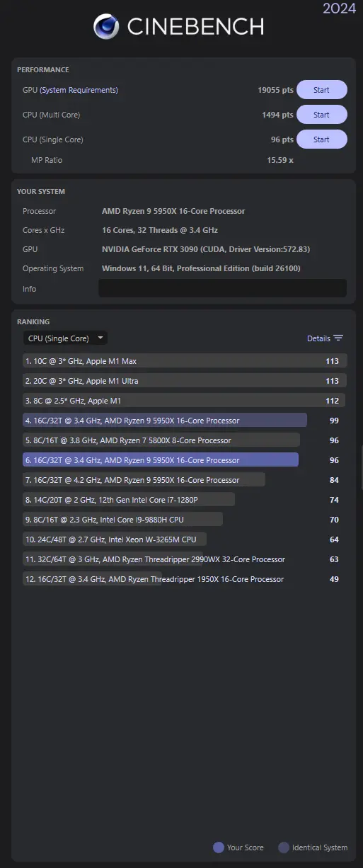Image resolution: width=363 pixels, height=868 pixels.
Task: Open the System Requirements link
Action: click(79, 90)
